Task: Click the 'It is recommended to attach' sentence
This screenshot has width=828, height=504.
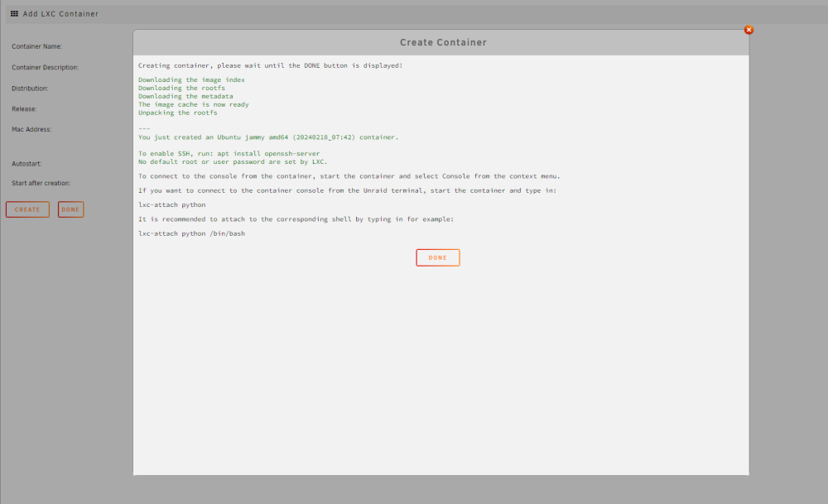Action: point(296,219)
